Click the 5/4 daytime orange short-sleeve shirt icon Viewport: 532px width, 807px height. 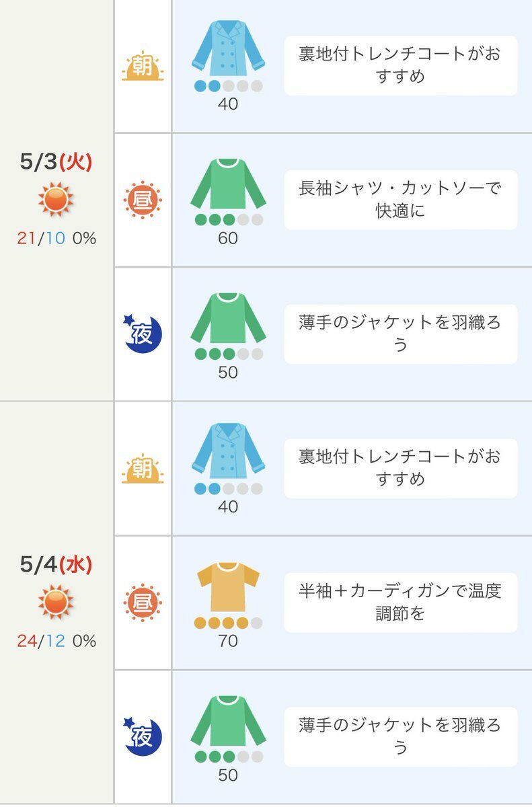coord(228,586)
